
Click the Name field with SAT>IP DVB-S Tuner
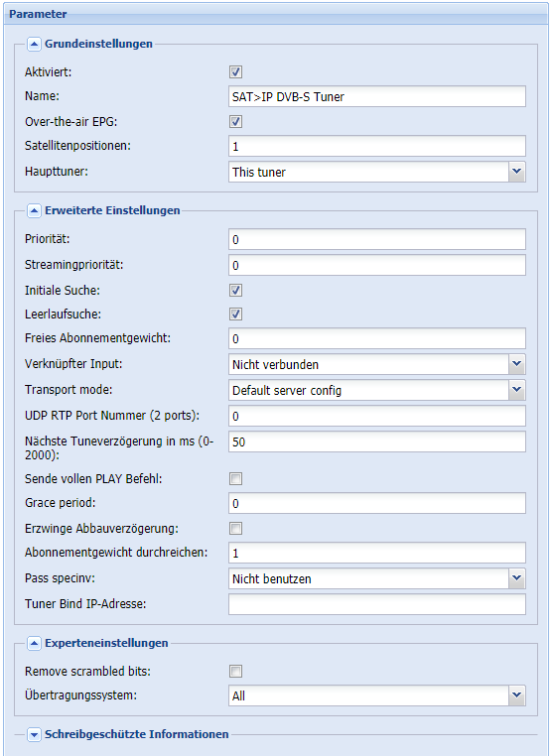(377, 96)
